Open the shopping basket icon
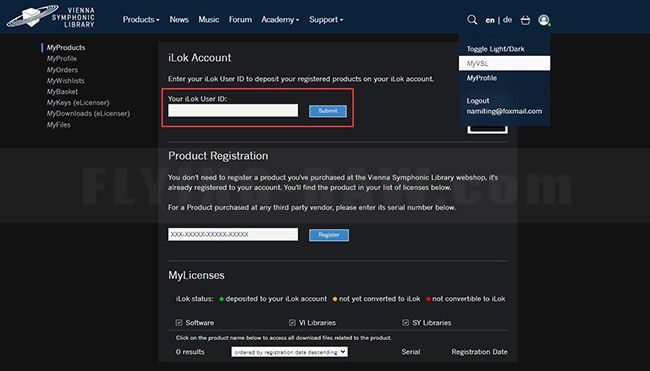 pyautogui.click(x=525, y=20)
